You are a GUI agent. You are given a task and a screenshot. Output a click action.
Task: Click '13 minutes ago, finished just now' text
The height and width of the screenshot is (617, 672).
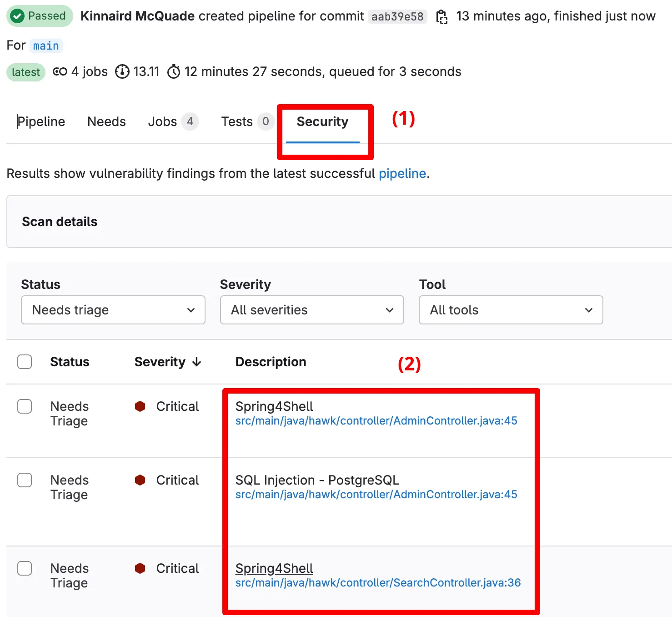556,16
